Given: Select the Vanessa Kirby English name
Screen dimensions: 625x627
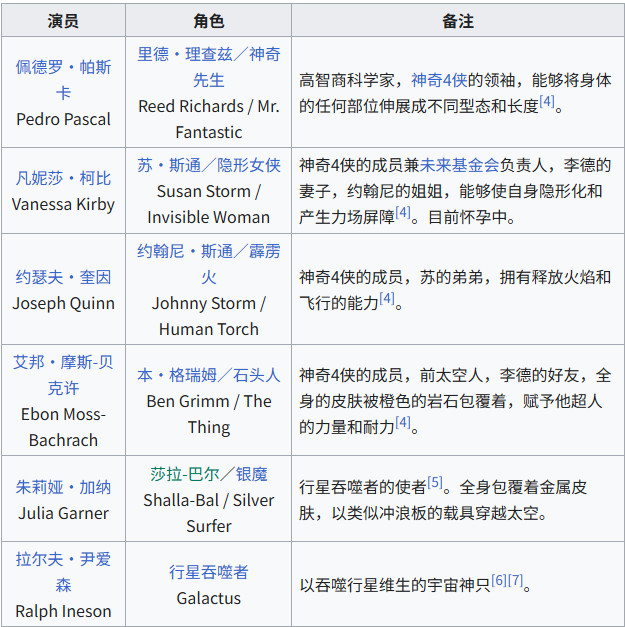Looking at the screenshot, I should coord(63,204).
